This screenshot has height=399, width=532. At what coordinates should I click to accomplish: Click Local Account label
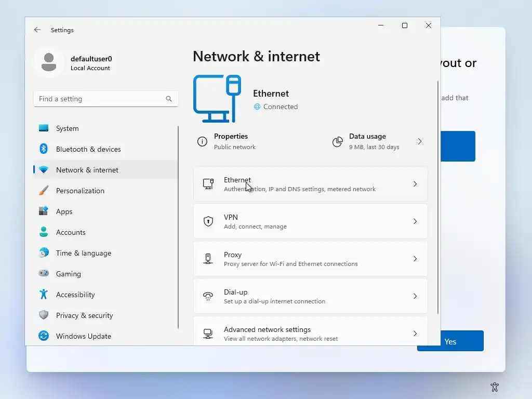(90, 68)
